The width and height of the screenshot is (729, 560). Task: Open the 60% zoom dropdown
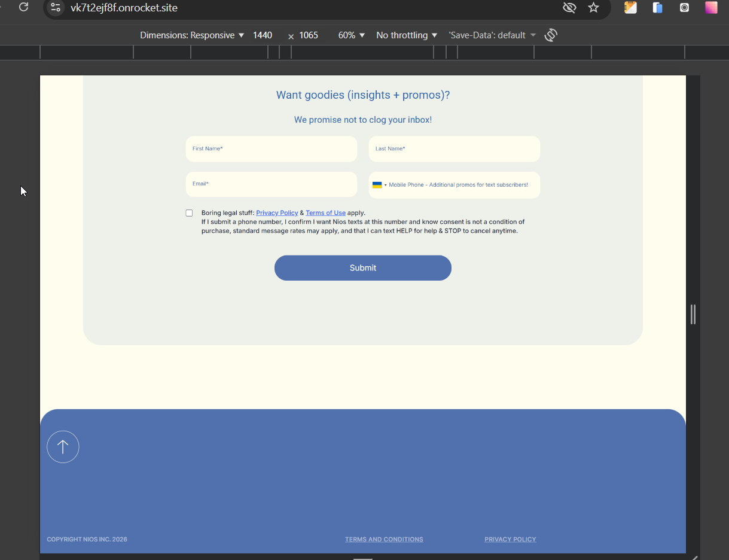[352, 35]
